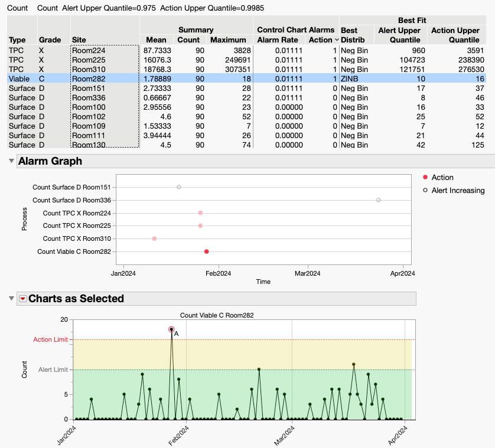Click the Mean column header

coord(156,40)
